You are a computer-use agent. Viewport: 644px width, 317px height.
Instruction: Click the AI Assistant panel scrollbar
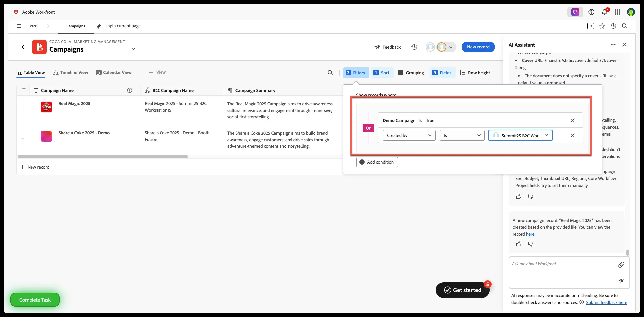627,253
